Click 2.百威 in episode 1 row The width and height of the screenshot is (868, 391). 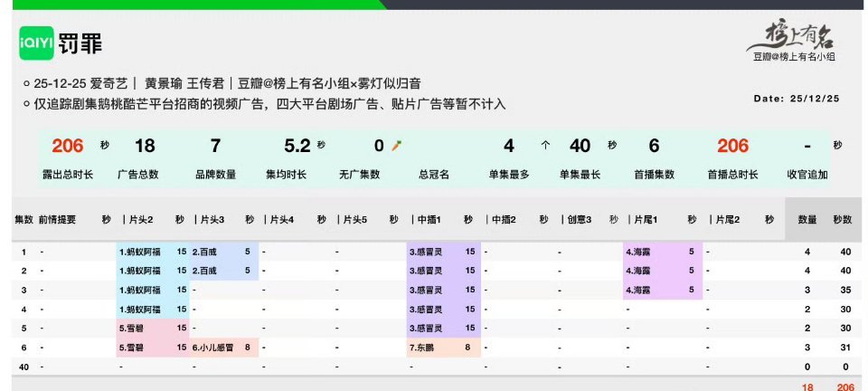[205, 252]
